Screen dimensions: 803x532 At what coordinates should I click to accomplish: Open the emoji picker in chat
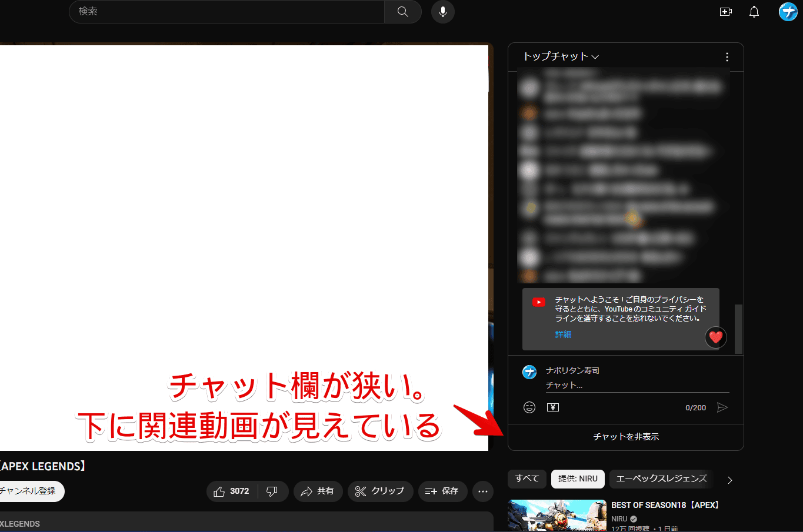[x=529, y=407]
